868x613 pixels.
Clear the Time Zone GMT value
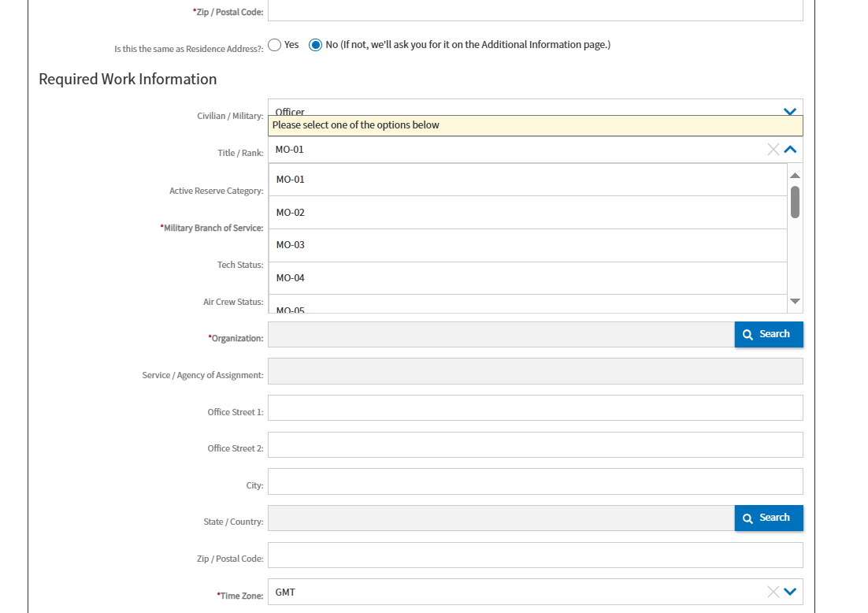(773, 592)
